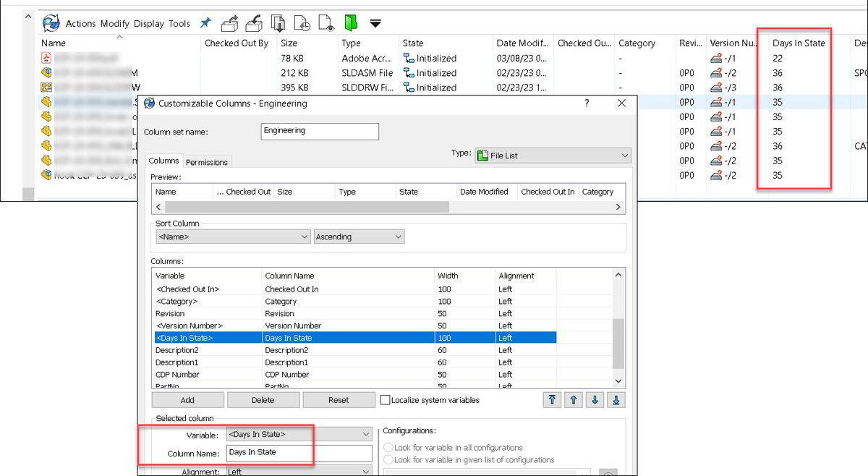Click the PDM refresh globe icon in toolbar
The height and width of the screenshot is (476, 868).
[x=51, y=23]
